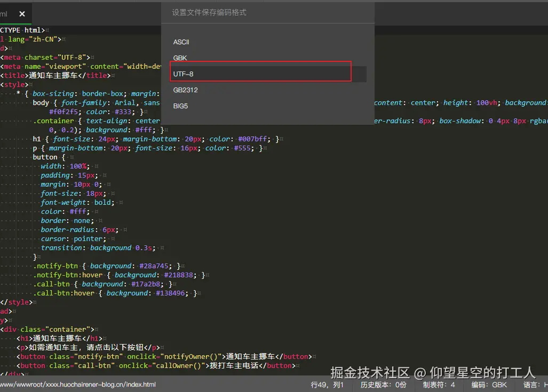Click status bar encoding 编码: GBK

[489, 385]
